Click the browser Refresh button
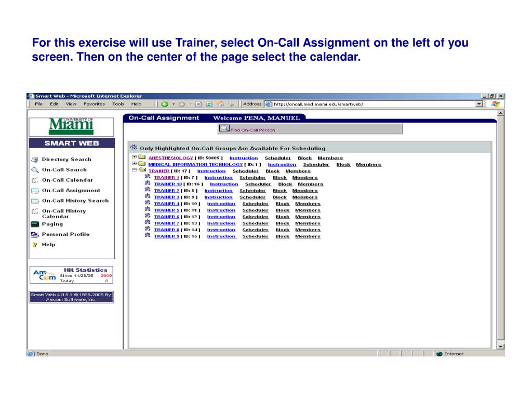 tap(209, 104)
